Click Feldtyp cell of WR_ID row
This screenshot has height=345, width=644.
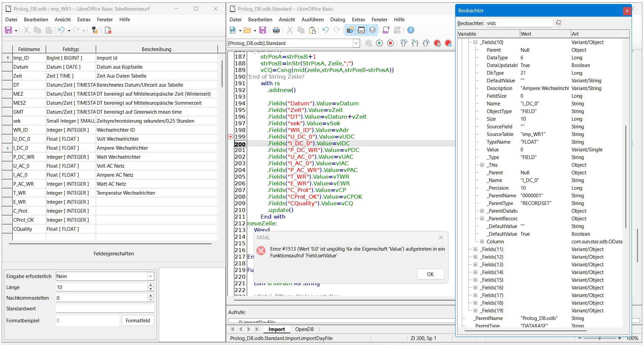(x=71, y=130)
